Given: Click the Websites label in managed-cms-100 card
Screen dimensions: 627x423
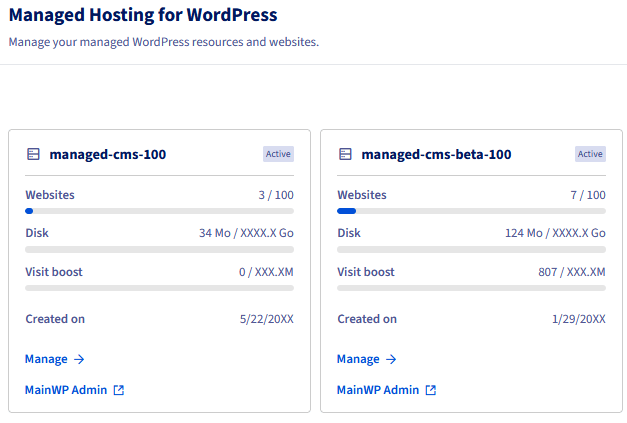Looking at the screenshot, I should coord(50,195).
